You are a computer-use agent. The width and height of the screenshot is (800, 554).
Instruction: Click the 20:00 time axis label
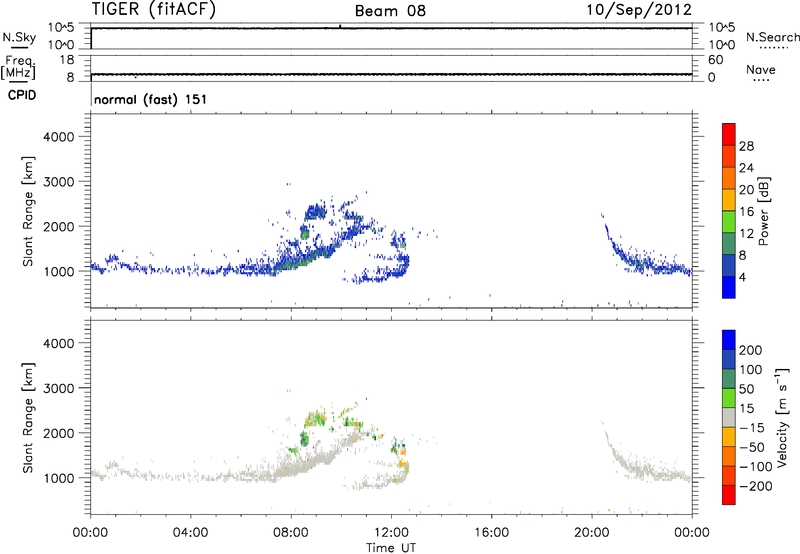tap(592, 533)
